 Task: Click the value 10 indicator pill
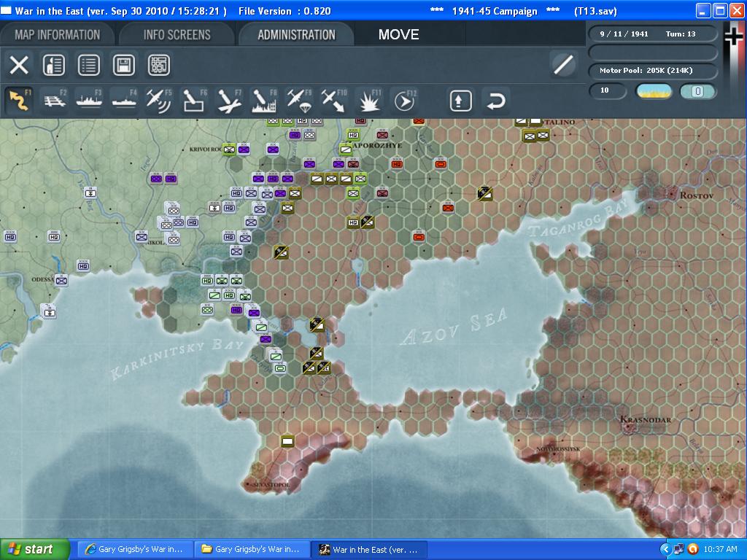(x=608, y=90)
